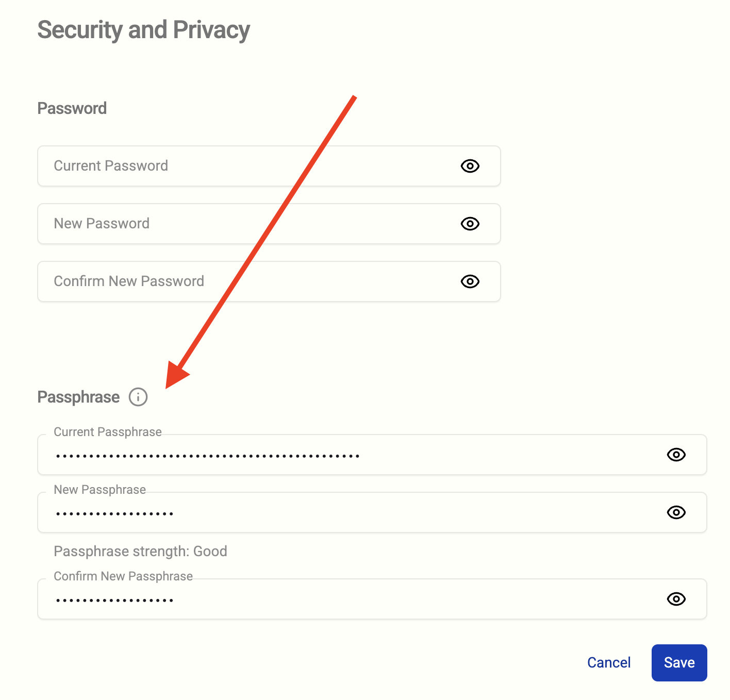Image resolution: width=730 pixels, height=700 pixels.
Task: Click the Passphrase strength: Good text
Action: click(x=140, y=552)
